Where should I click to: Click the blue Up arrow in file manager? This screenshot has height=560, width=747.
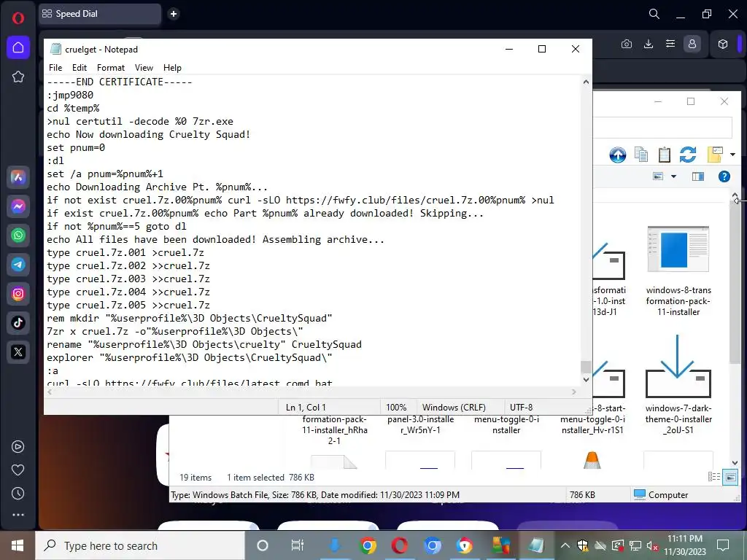point(618,155)
